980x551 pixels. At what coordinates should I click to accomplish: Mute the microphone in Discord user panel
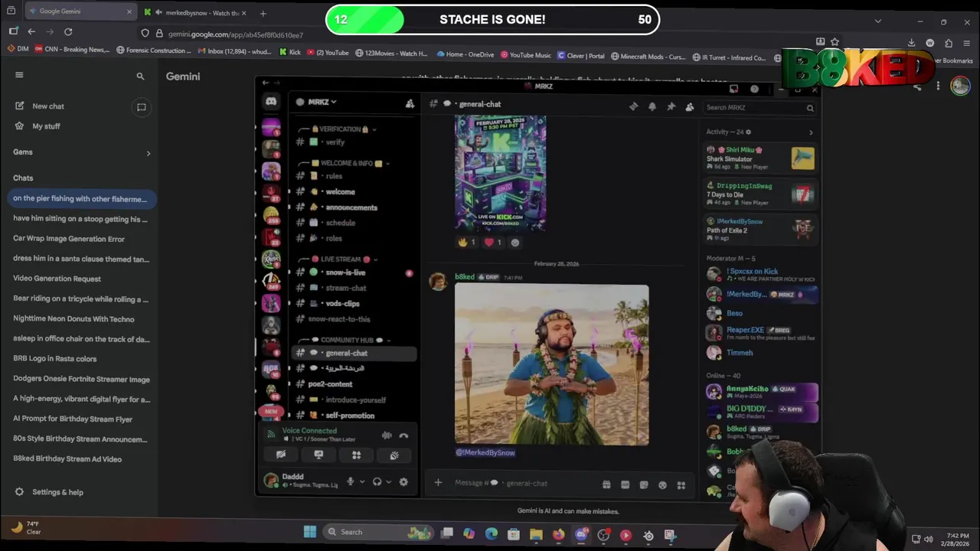click(351, 481)
